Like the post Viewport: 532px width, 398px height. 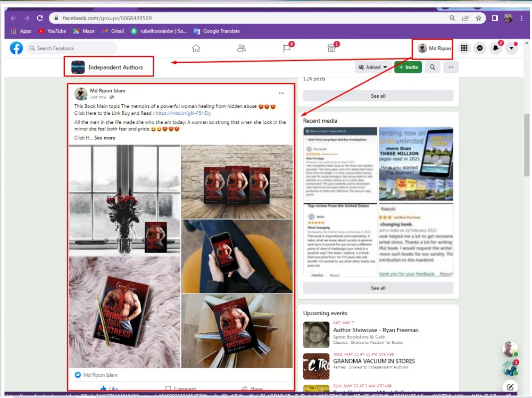[109, 388]
